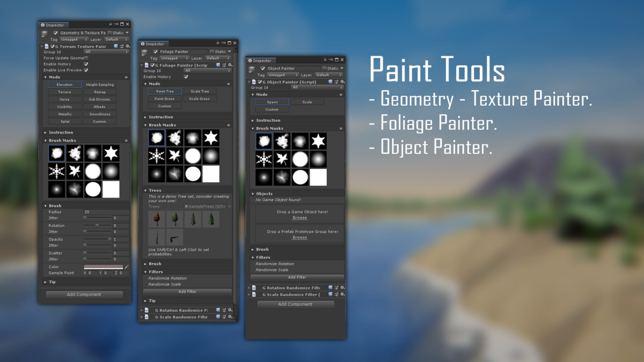Toggle Enable History in Foliage Painter
The width and height of the screenshot is (644, 362).
pyautogui.click(x=186, y=77)
